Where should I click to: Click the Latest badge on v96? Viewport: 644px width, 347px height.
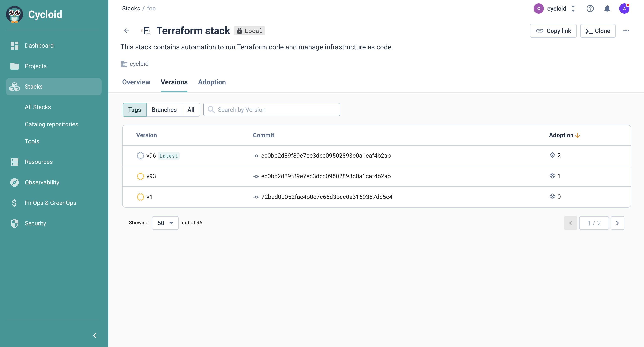click(168, 156)
